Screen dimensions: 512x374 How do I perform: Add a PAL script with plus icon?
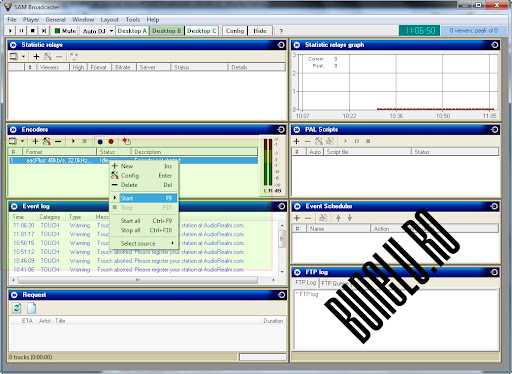tap(296, 141)
